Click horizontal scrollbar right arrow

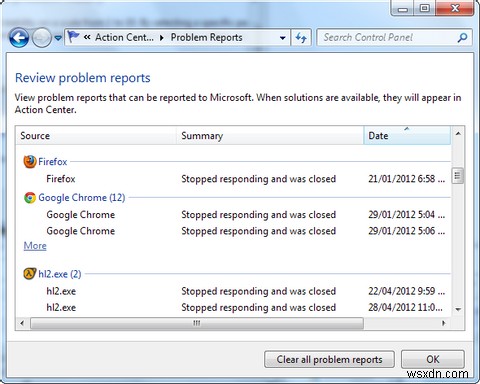443,323
